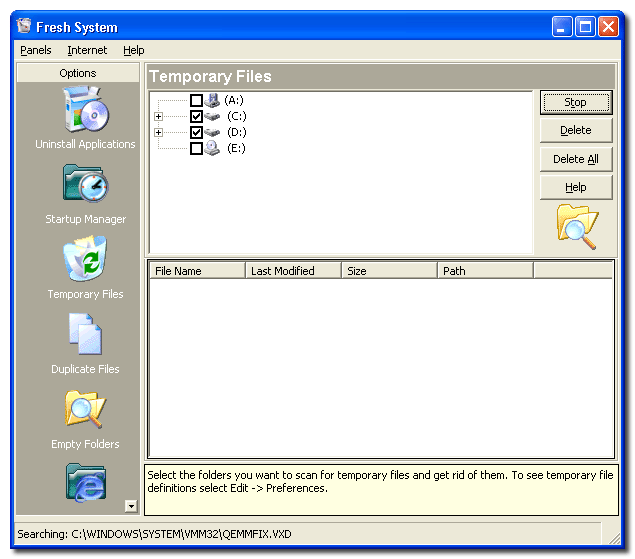Open the Help menu

[x=134, y=50]
